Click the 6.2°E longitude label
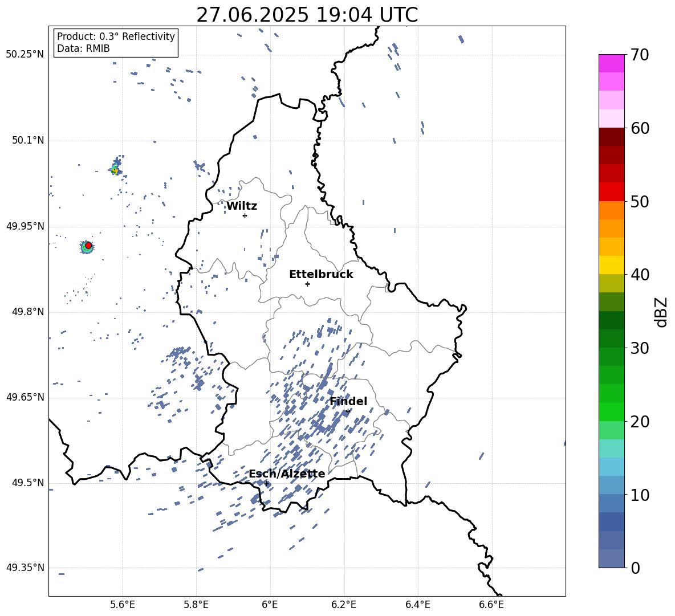This screenshot has width=675, height=616. [344, 605]
